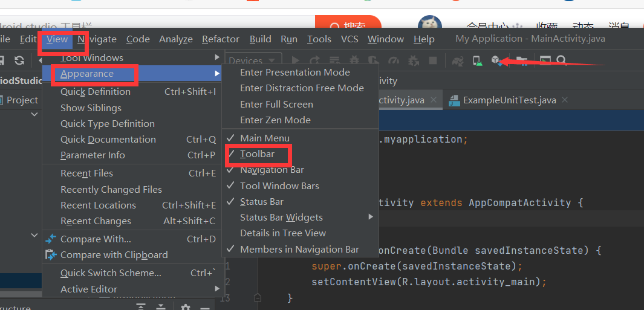Open the SDK Manager cube icon
The height and width of the screenshot is (310, 644).
496,61
